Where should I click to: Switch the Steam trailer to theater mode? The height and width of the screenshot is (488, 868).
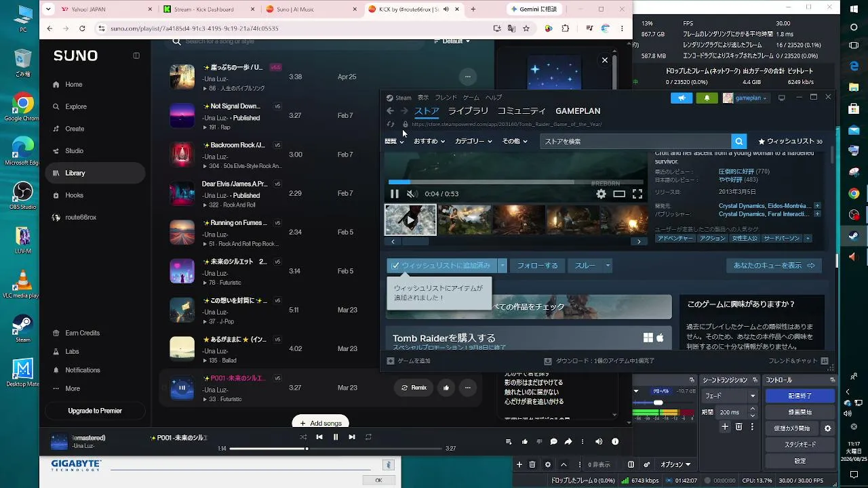pos(619,194)
